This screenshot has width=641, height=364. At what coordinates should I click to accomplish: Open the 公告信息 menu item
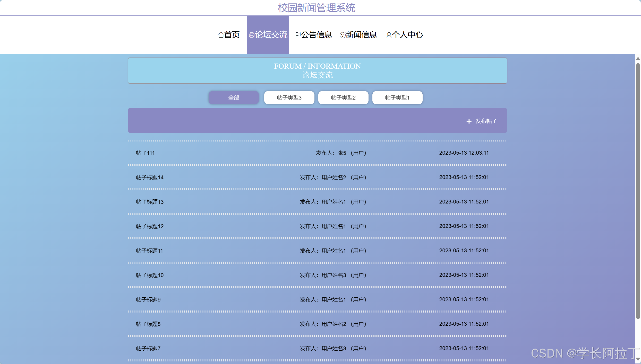point(317,35)
